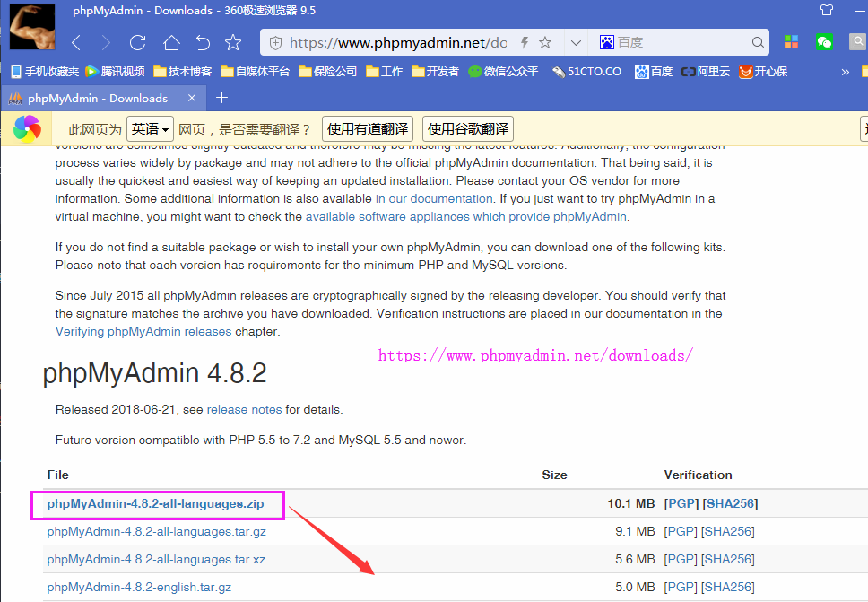This screenshot has width=868, height=602.
Task: Download phpMyAdmin-4.8.2-all-languages.zip
Action: [x=155, y=504]
